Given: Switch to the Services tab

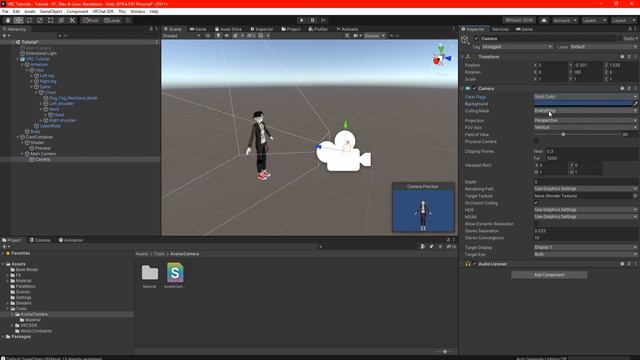Looking at the screenshot, I should pos(500,29).
